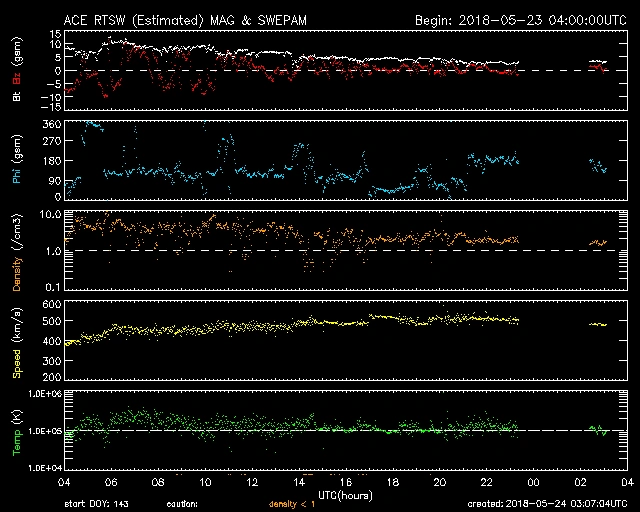The image size is (640, 512).
Task: Click the '500' tick on the Speed axis
Action: 52,321
